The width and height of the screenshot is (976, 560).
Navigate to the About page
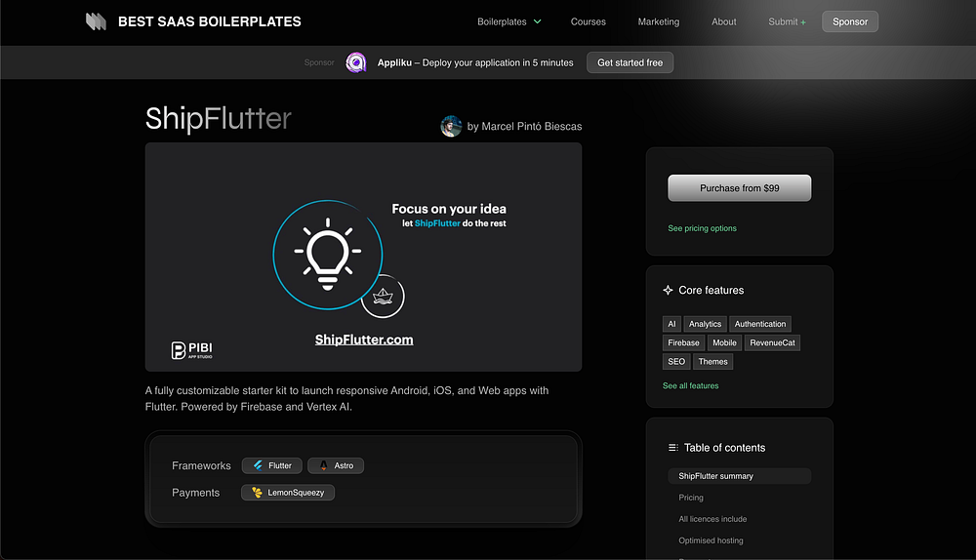click(x=724, y=21)
